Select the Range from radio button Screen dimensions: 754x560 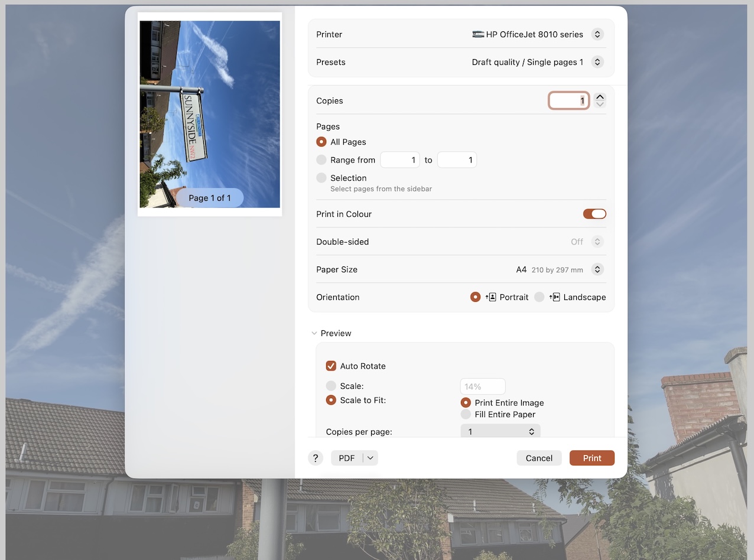coord(321,159)
